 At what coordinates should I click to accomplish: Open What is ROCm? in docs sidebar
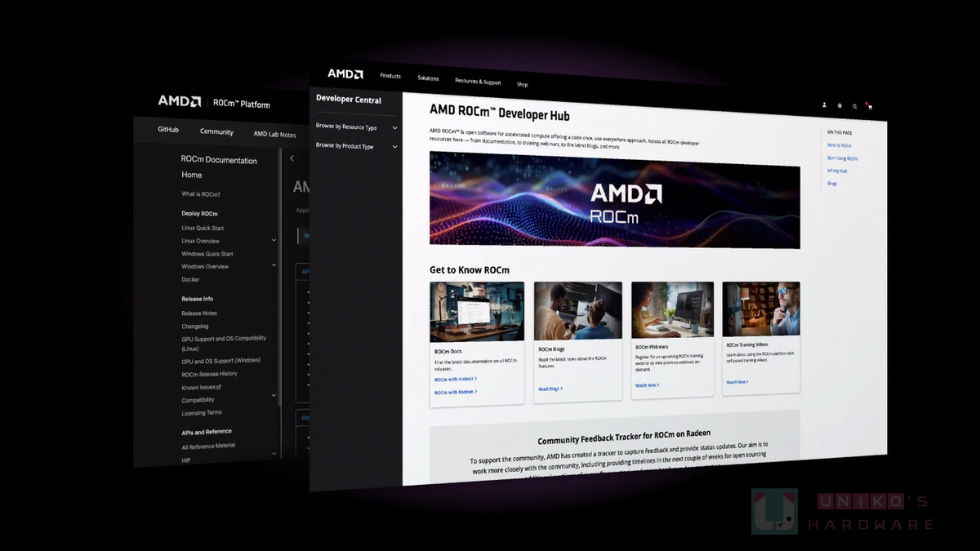201,194
